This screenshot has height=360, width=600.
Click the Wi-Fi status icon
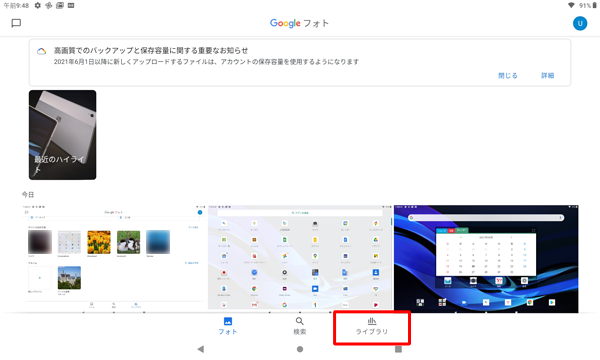(571, 5)
